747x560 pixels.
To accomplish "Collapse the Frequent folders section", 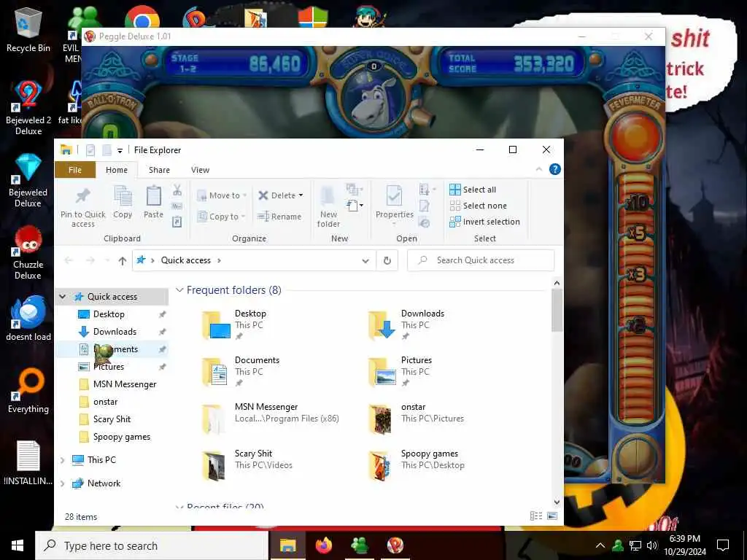I will [x=179, y=290].
